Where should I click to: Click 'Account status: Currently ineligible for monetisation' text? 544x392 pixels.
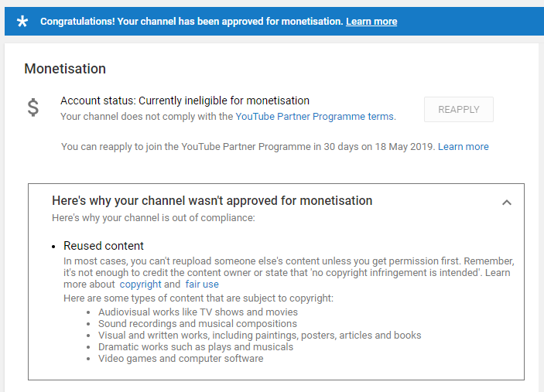[x=185, y=101]
